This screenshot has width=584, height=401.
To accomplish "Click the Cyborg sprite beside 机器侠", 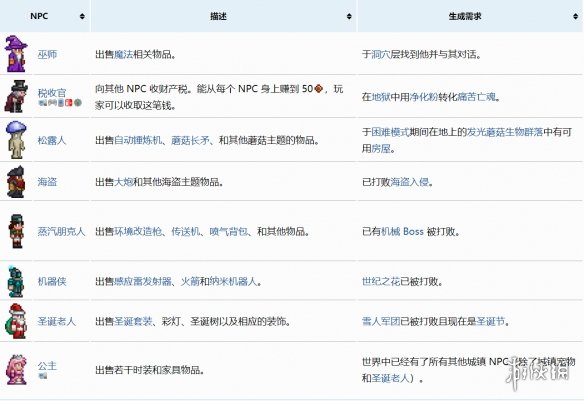I will click(x=16, y=281).
